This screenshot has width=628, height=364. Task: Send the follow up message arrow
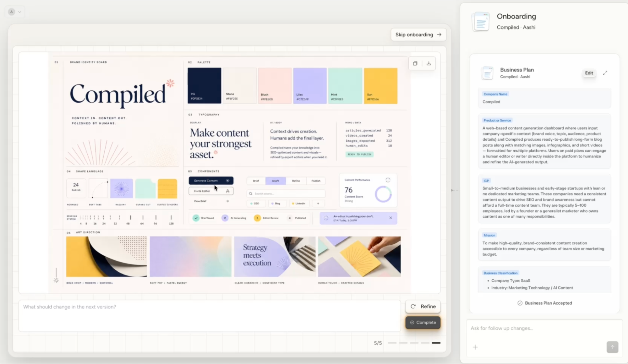point(612,347)
